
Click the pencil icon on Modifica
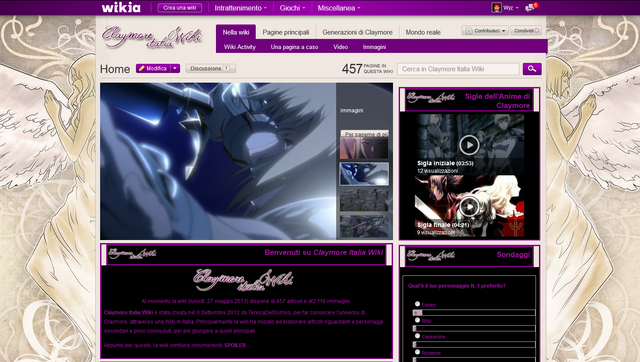(142, 69)
